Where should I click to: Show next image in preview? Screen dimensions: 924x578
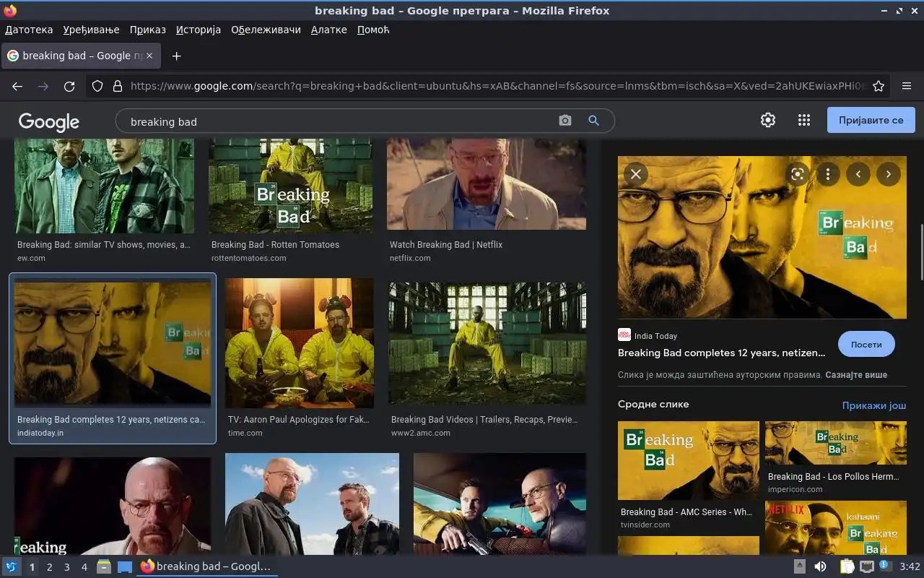coord(889,174)
